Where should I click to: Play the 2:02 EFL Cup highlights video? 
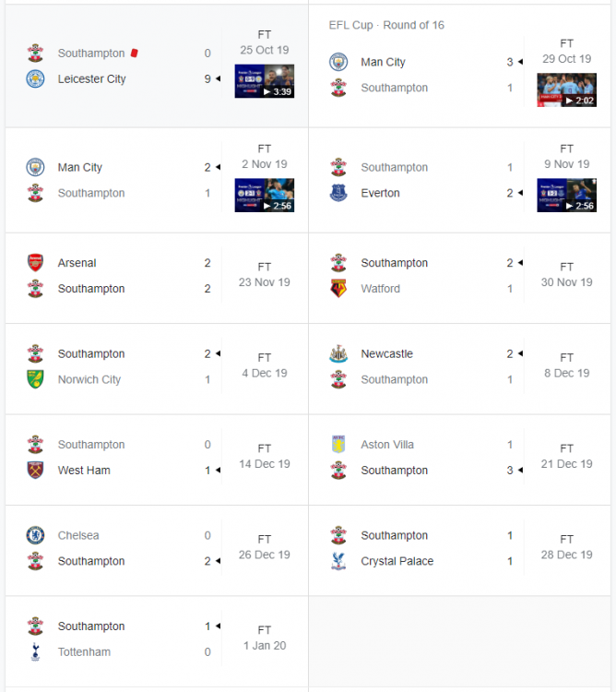[x=566, y=90]
